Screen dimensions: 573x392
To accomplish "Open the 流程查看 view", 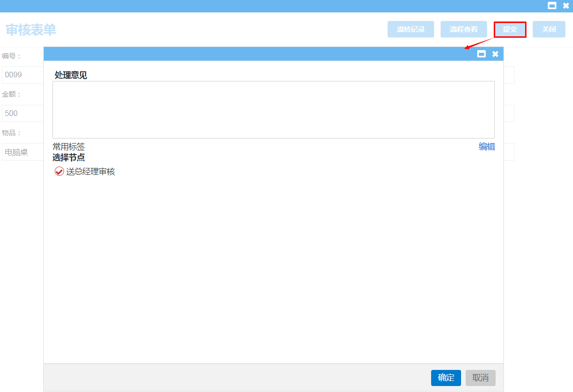I will [463, 29].
